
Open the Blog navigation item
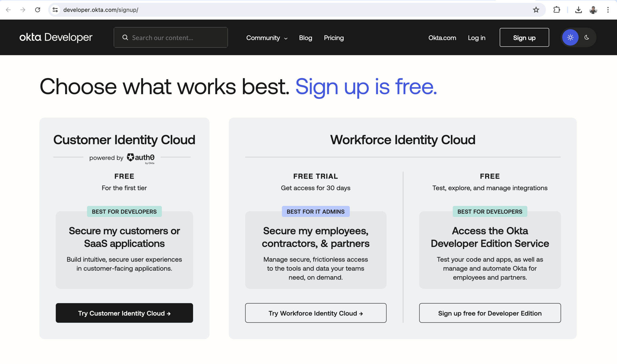305,38
